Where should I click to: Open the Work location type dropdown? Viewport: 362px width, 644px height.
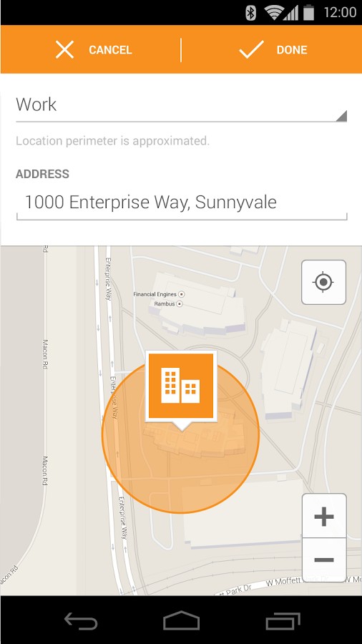tap(182, 106)
